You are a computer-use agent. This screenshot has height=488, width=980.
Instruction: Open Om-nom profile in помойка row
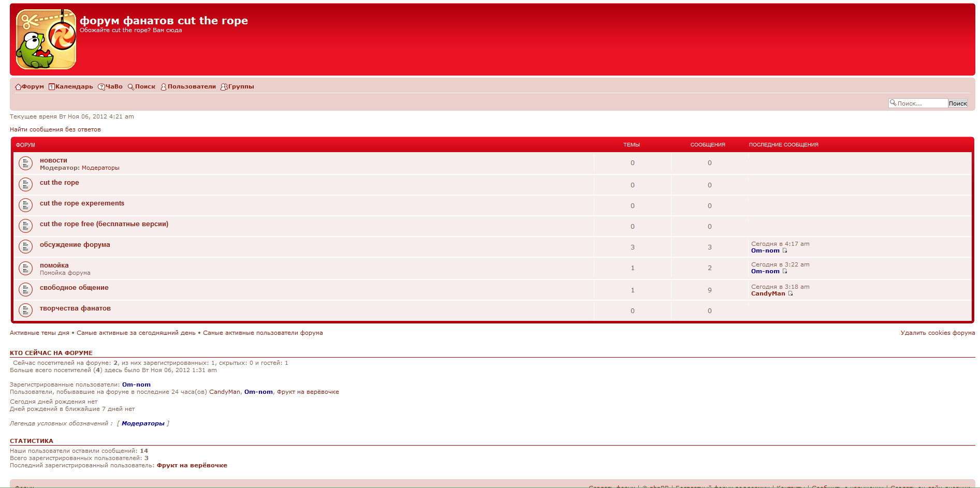click(765, 271)
